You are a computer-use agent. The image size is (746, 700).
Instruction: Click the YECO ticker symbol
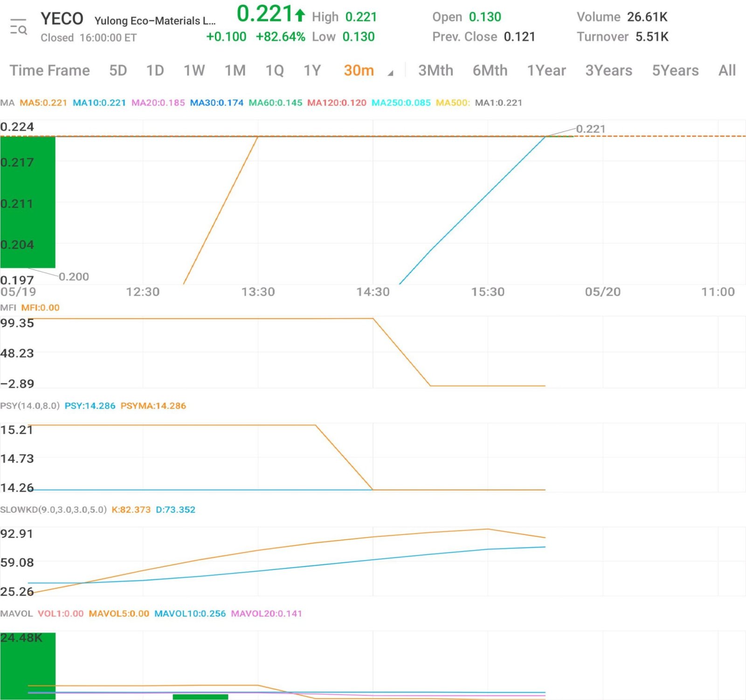coord(62,19)
